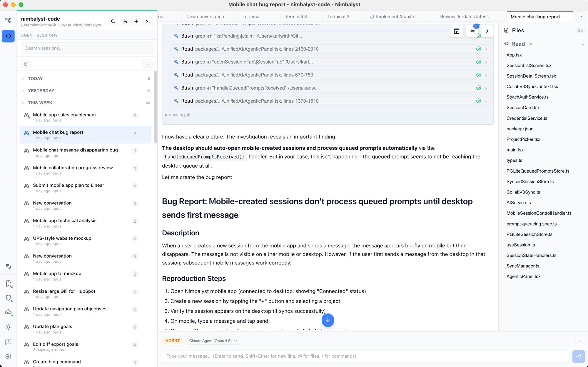Open the terminal prompt icon in the header
This screenshot has width=588, height=367.
148,21
